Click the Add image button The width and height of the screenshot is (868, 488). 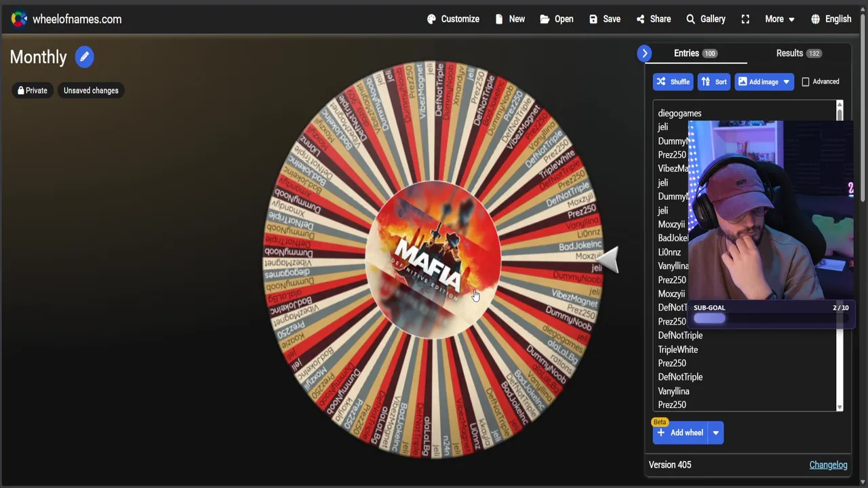[757, 81]
